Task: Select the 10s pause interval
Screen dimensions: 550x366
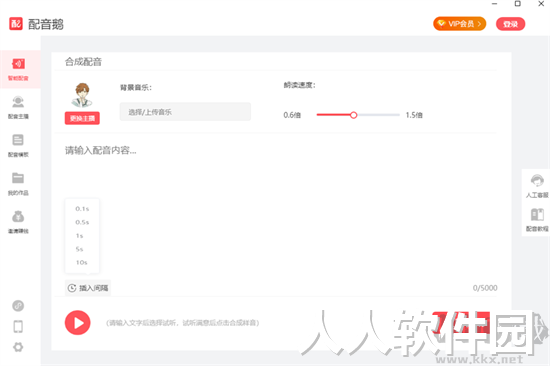Action: pyautogui.click(x=82, y=262)
